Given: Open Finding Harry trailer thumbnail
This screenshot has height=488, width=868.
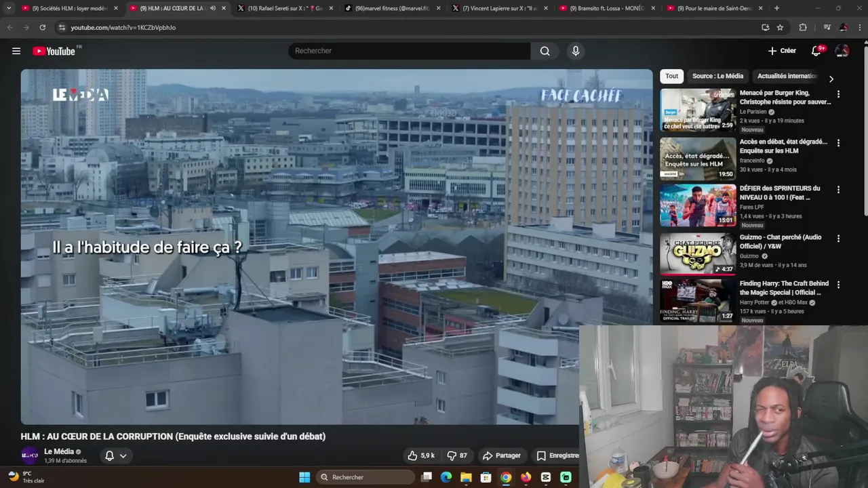Looking at the screenshot, I should point(698,300).
